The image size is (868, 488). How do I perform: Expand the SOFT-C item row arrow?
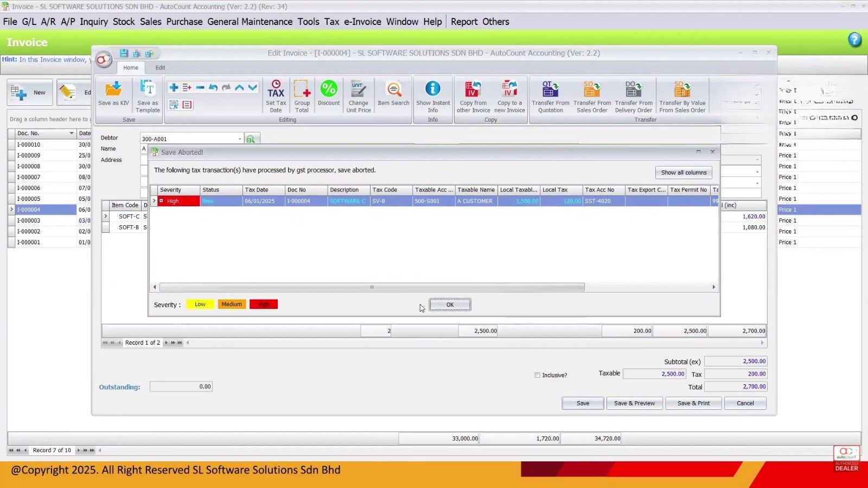[x=106, y=216]
